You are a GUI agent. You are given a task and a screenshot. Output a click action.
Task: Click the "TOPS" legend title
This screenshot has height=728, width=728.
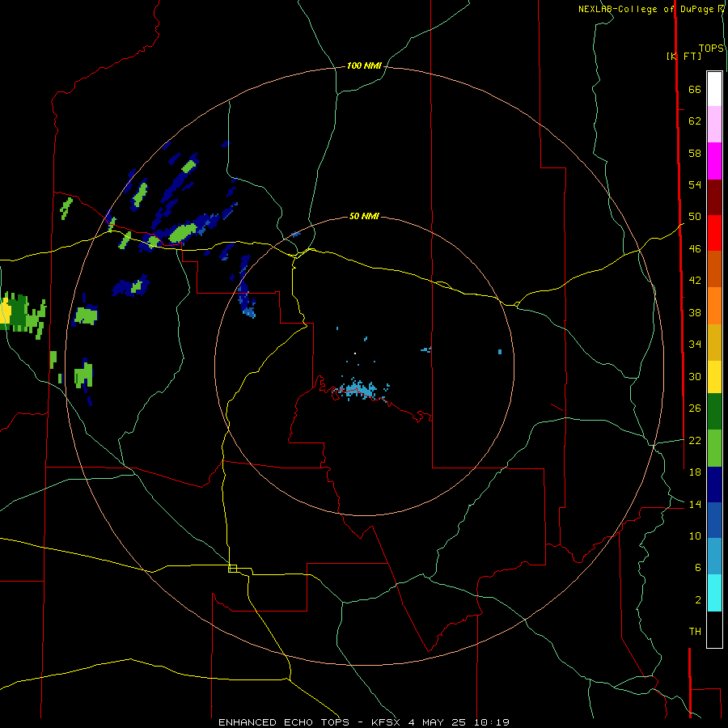711,49
